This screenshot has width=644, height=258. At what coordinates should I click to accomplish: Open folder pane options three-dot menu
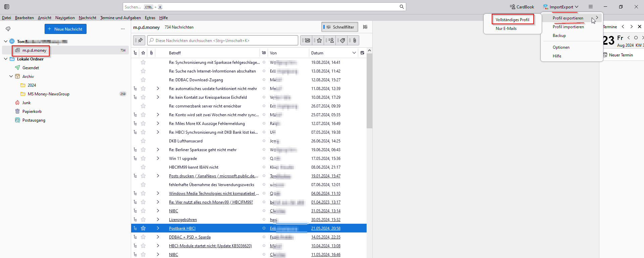tap(123, 29)
